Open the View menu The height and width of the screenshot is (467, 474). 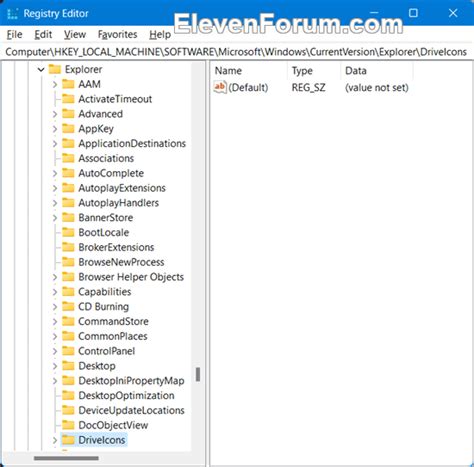coord(75,34)
